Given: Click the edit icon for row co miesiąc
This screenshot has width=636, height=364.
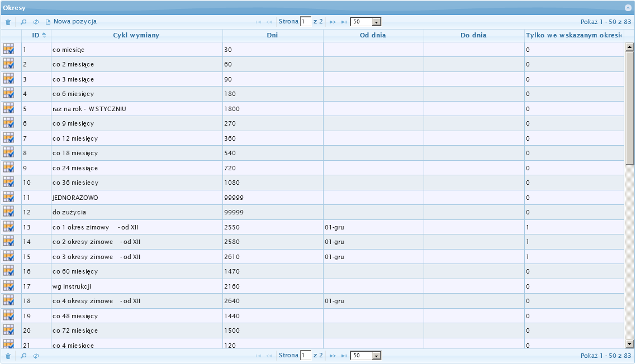Looking at the screenshot, I should (8, 50).
